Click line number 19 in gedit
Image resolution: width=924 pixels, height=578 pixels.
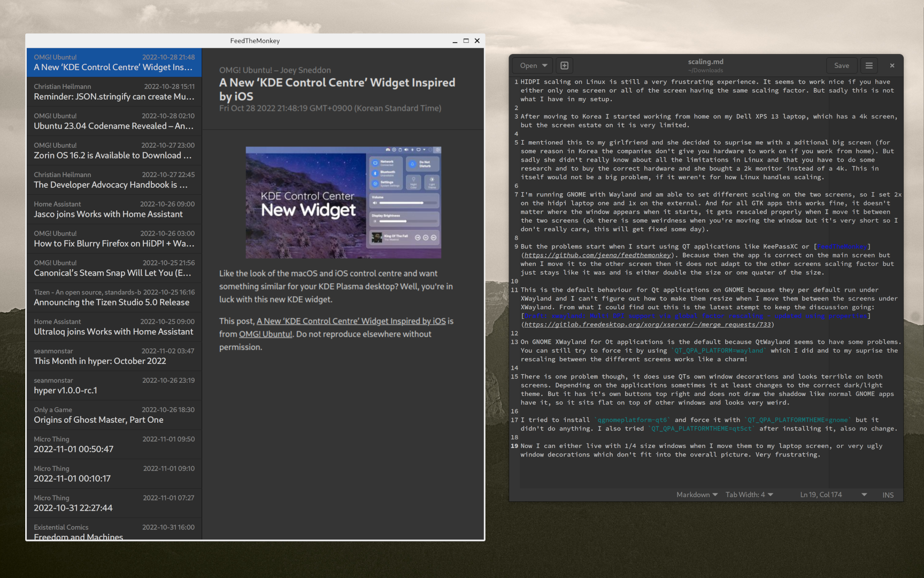tap(514, 446)
